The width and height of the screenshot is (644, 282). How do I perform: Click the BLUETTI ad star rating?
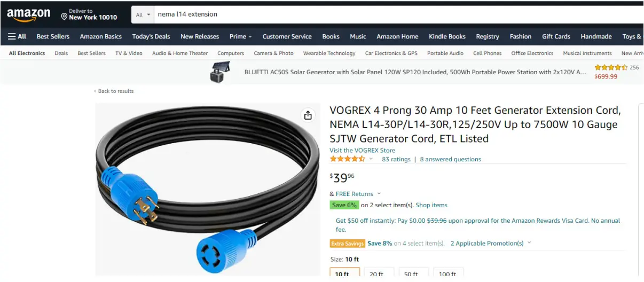click(x=611, y=68)
